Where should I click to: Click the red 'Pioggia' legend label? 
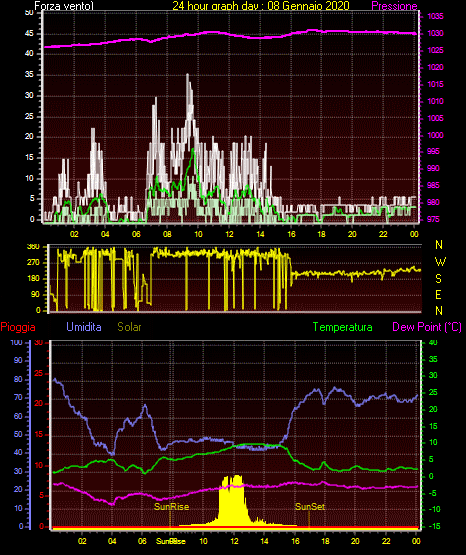[x=18, y=327]
